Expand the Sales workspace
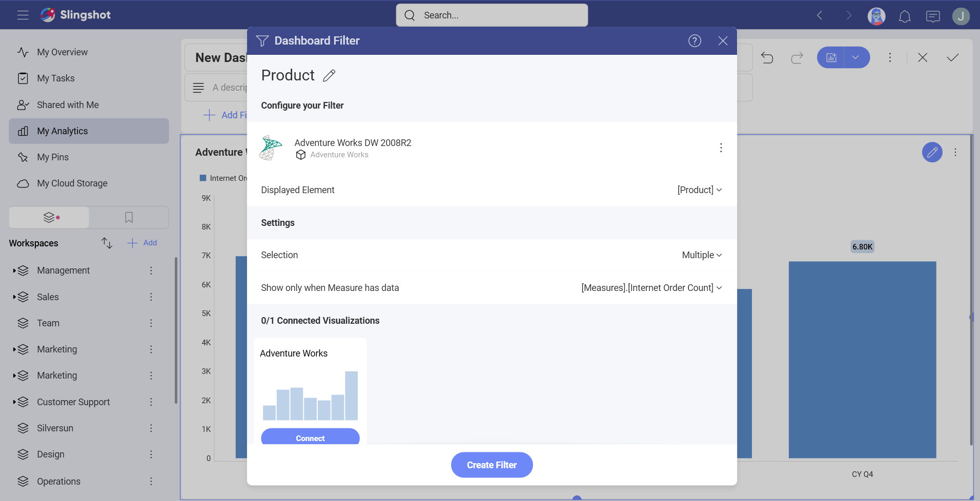Screen dimensions: 980x501 (14, 297)
